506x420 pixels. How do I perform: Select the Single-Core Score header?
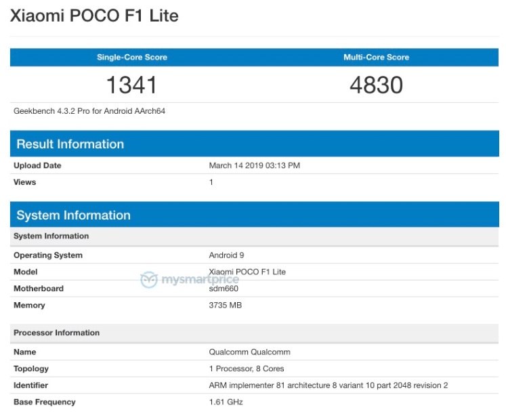coord(132,57)
